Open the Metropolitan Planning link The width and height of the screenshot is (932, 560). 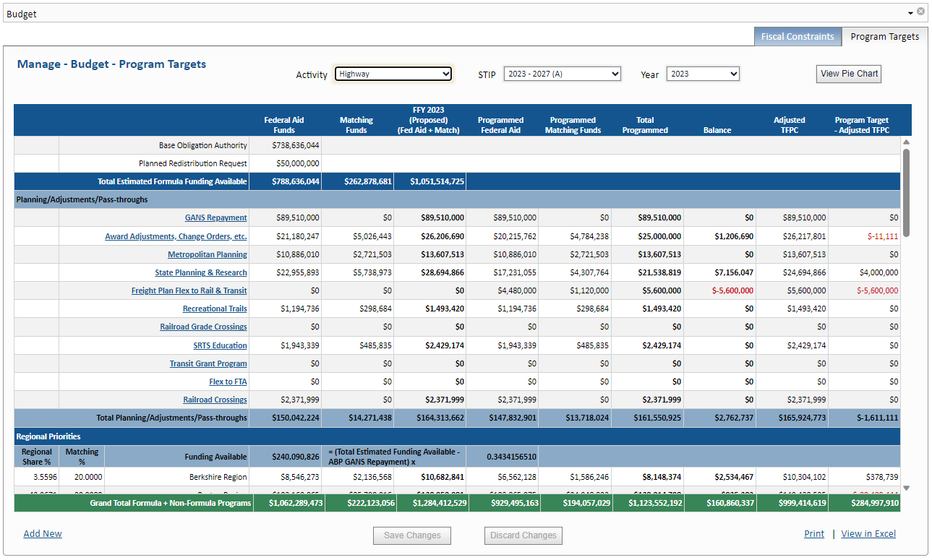207,254
